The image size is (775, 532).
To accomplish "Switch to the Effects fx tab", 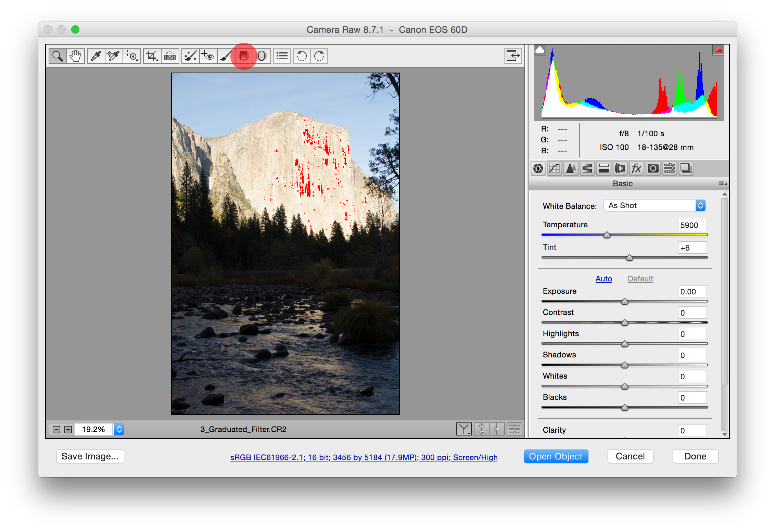I will pos(636,168).
